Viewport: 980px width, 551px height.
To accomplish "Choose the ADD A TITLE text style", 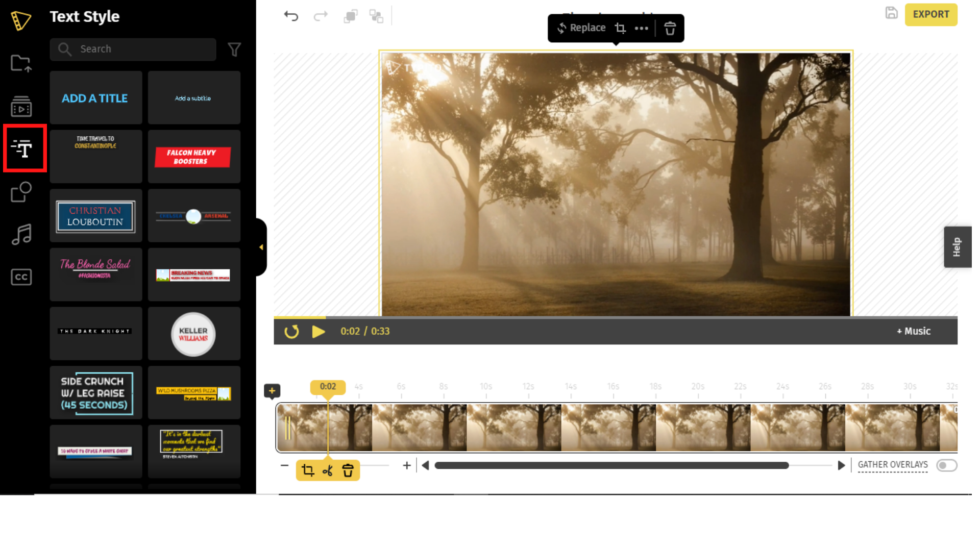I will pyautogui.click(x=96, y=97).
